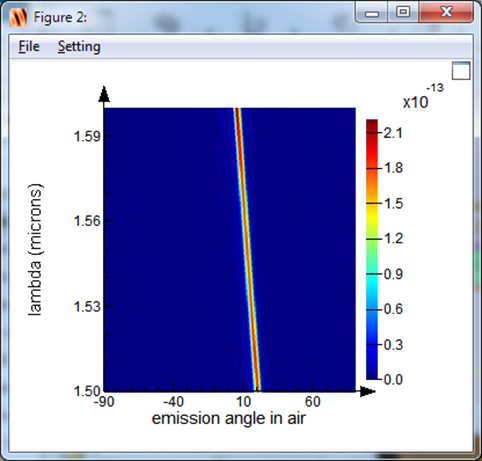Image resolution: width=482 pixels, height=461 pixels.
Task: Click the 10 x-axis tick label
Action: pos(243,402)
